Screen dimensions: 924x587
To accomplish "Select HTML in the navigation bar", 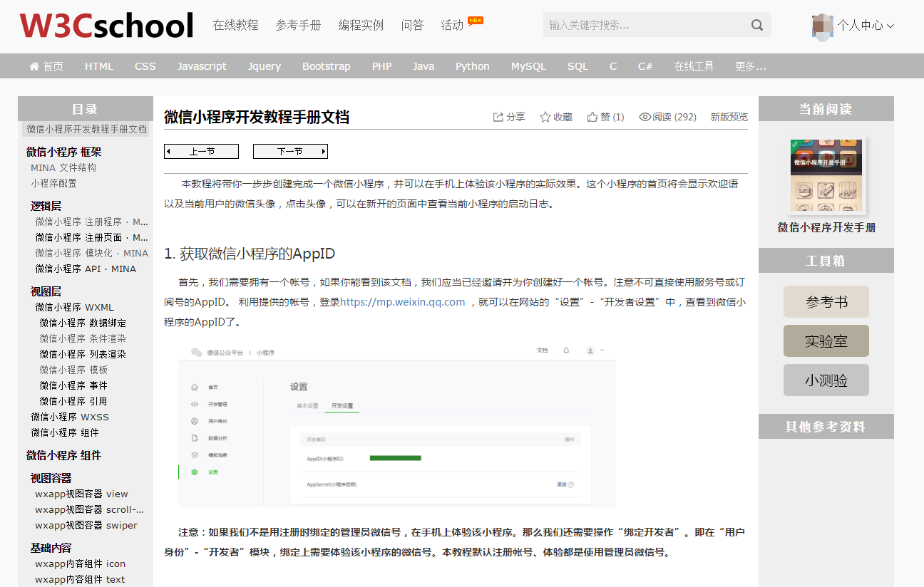I will pos(99,66).
